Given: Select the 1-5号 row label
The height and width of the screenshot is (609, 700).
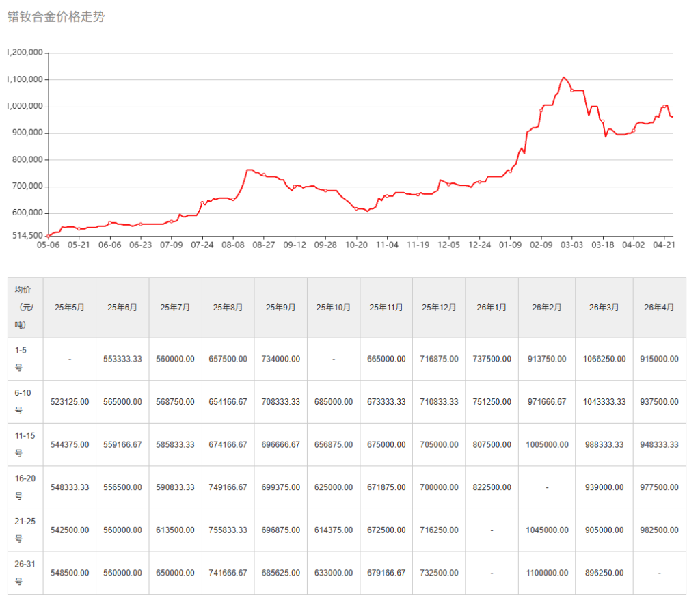Looking at the screenshot, I should click(x=25, y=359).
